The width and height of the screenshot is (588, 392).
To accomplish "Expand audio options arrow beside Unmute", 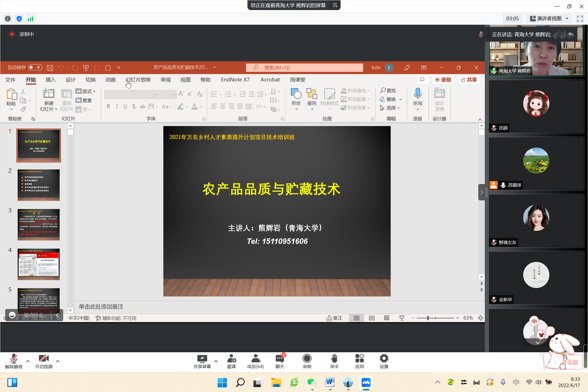I will click(28, 361).
